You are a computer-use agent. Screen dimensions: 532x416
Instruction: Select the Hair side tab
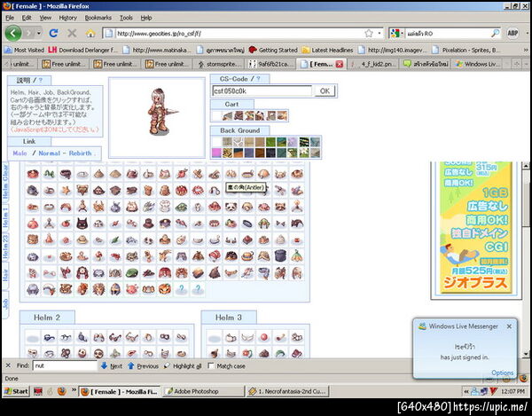pyautogui.click(x=5, y=276)
